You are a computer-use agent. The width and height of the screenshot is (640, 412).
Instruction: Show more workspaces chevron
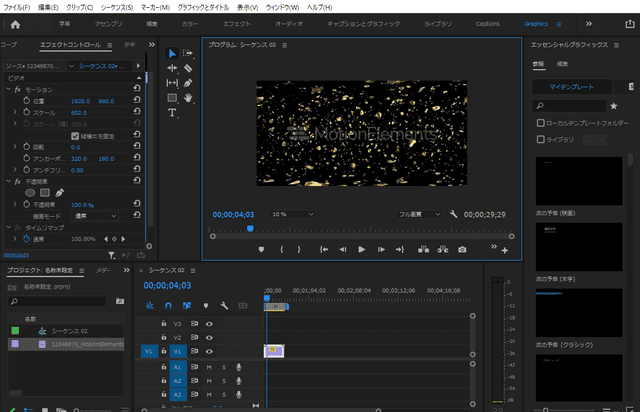coord(589,24)
